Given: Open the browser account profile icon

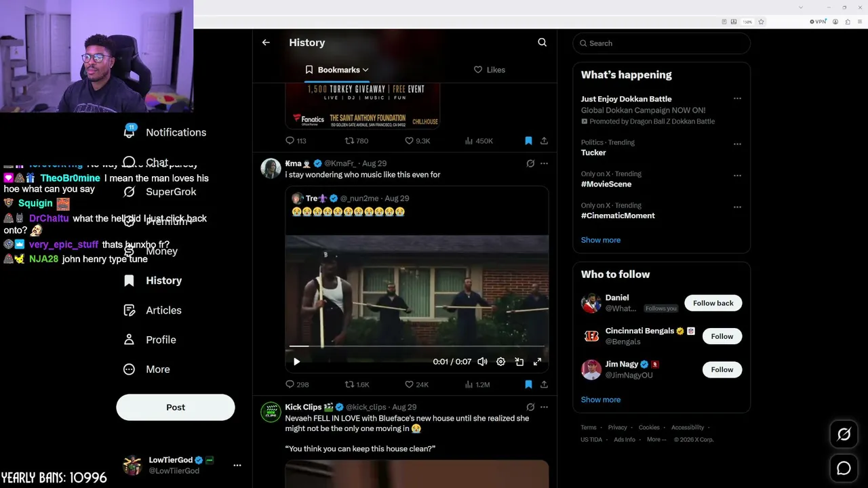Looking at the screenshot, I should pyautogui.click(x=835, y=22).
